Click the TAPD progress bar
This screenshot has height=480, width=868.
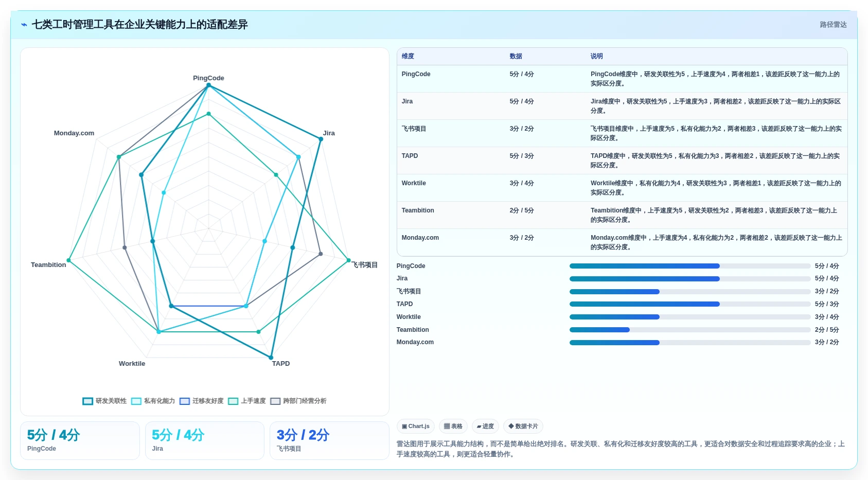tap(690, 304)
